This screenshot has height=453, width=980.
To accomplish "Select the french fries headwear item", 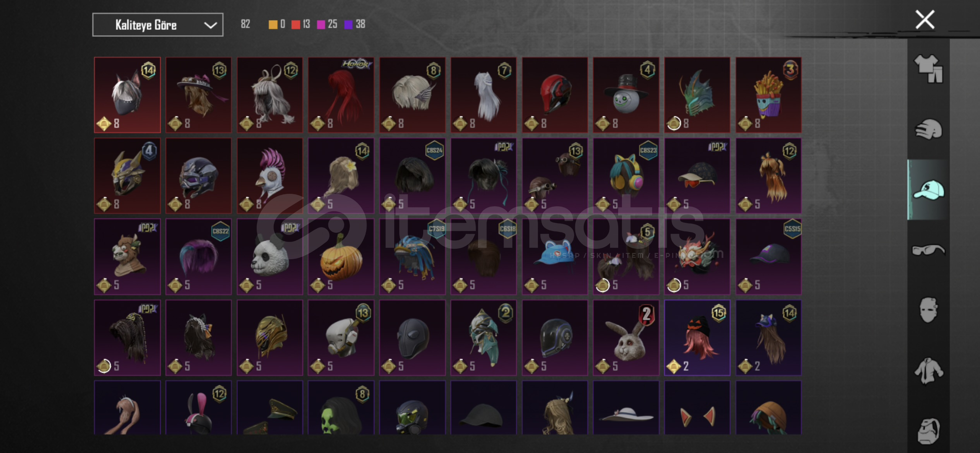I will click(x=768, y=95).
